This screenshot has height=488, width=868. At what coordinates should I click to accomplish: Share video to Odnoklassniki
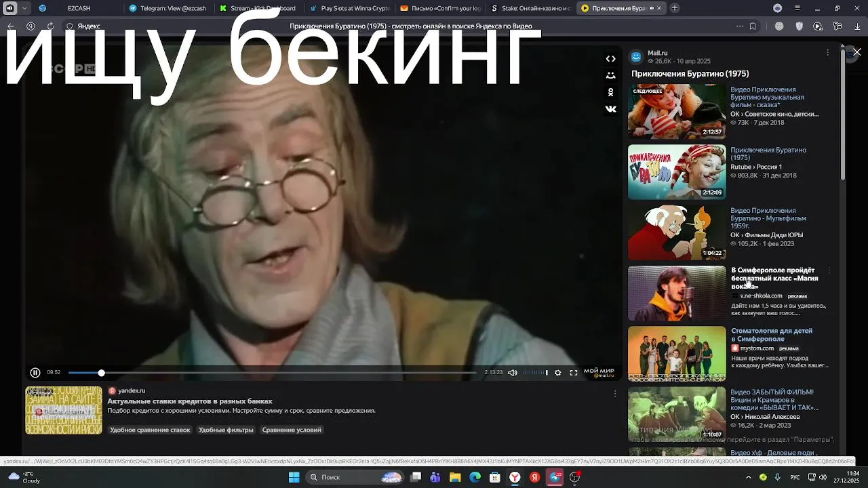[611, 92]
